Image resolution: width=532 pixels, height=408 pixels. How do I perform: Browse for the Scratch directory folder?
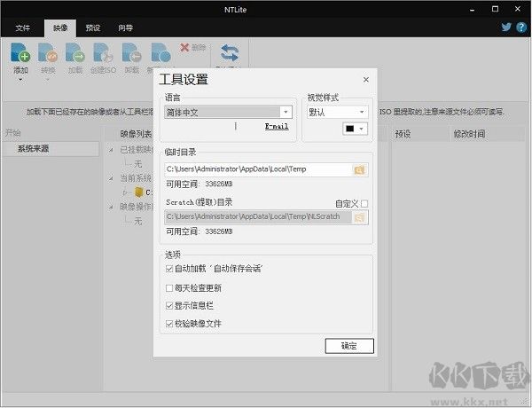click(359, 217)
